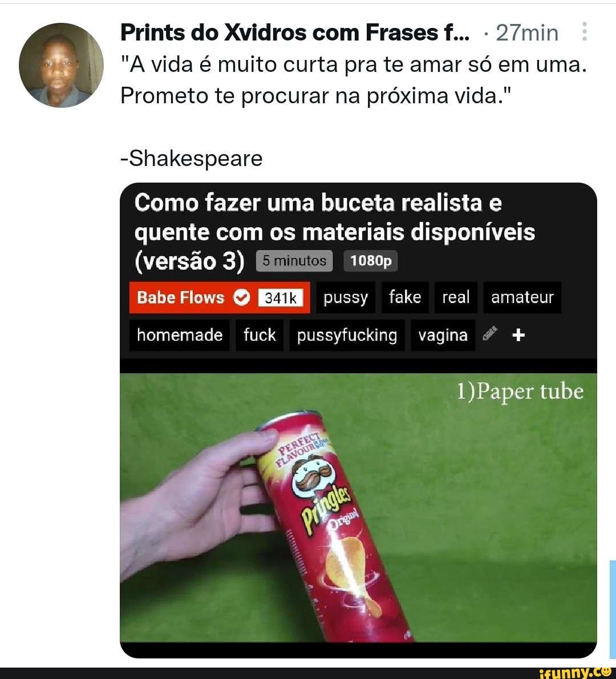Open the three-dot tweet options menu
Viewport: 616px width, 679px height.
585,31
